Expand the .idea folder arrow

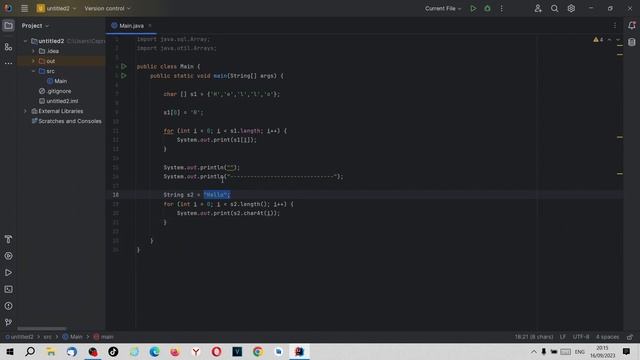coord(33,51)
